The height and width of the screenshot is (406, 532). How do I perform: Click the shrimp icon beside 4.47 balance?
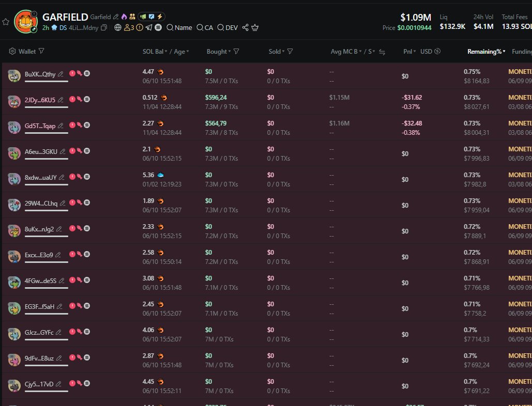(160, 72)
